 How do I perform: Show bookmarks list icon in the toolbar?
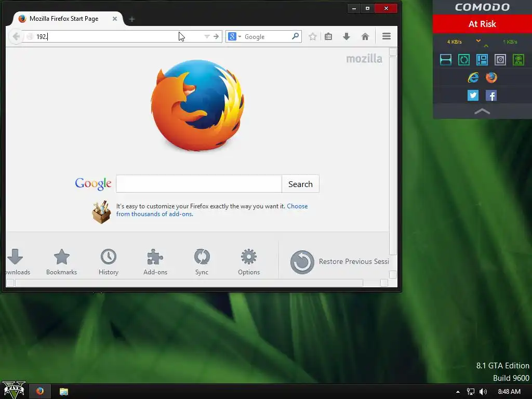(x=328, y=36)
